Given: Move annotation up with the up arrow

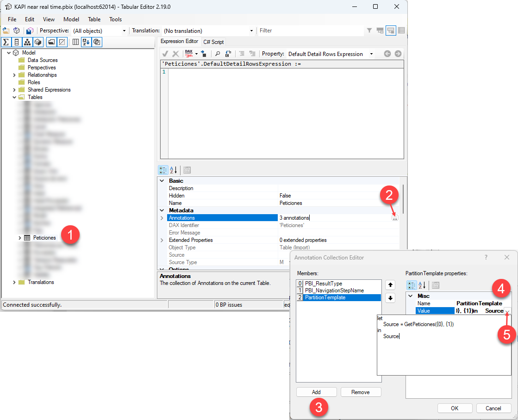Looking at the screenshot, I should pyautogui.click(x=390, y=284).
